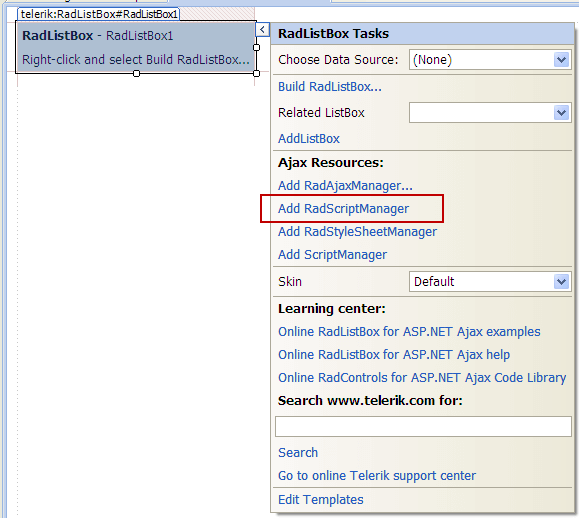579x518 pixels.
Task: Click the Related ListBox label
Action: pos(321,113)
